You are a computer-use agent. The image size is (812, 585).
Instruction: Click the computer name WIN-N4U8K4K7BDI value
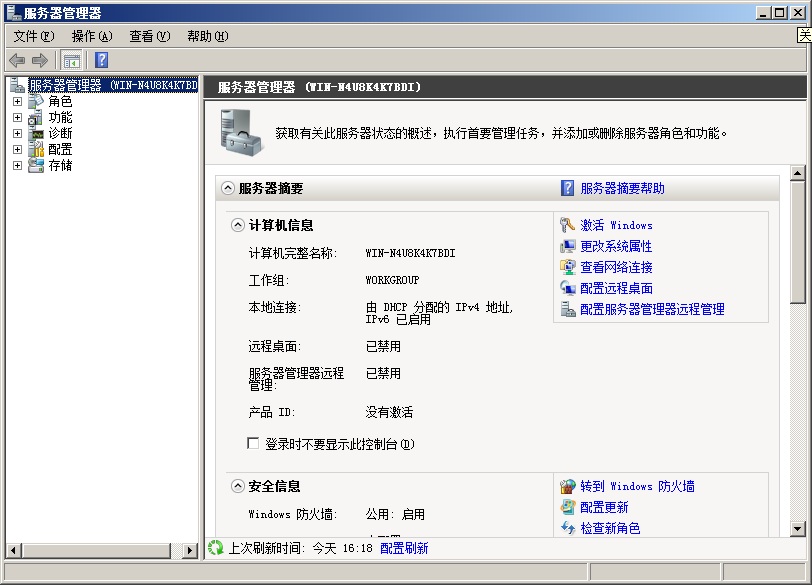coord(410,253)
